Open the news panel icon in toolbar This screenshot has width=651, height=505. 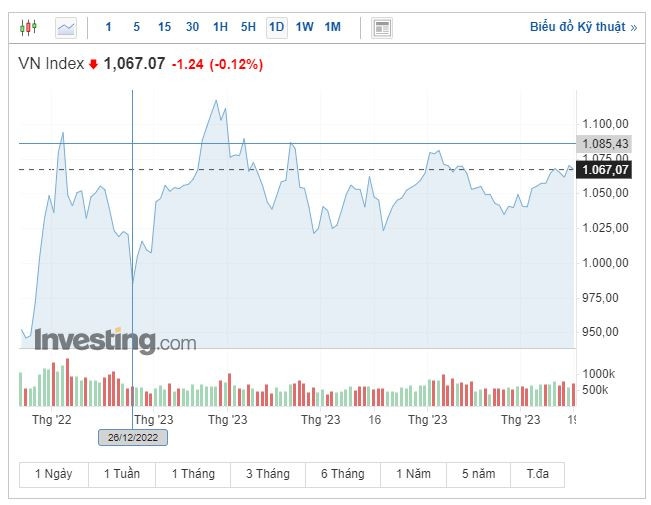click(381, 27)
